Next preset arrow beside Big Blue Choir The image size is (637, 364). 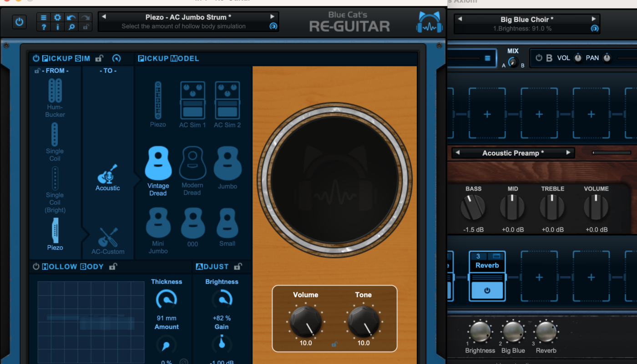(x=594, y=19)
